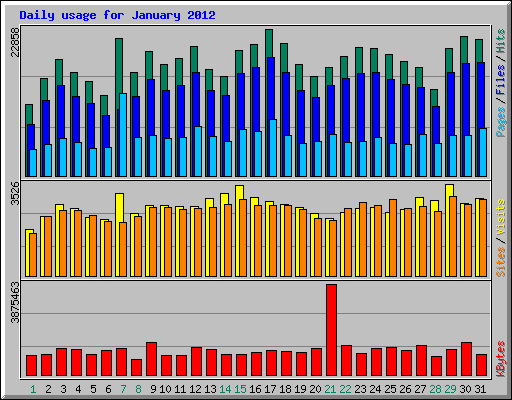Click the 'KBytes' legend label
This screenshot has width=512, height=400.
pyautogui.click(x=501, y=359)
